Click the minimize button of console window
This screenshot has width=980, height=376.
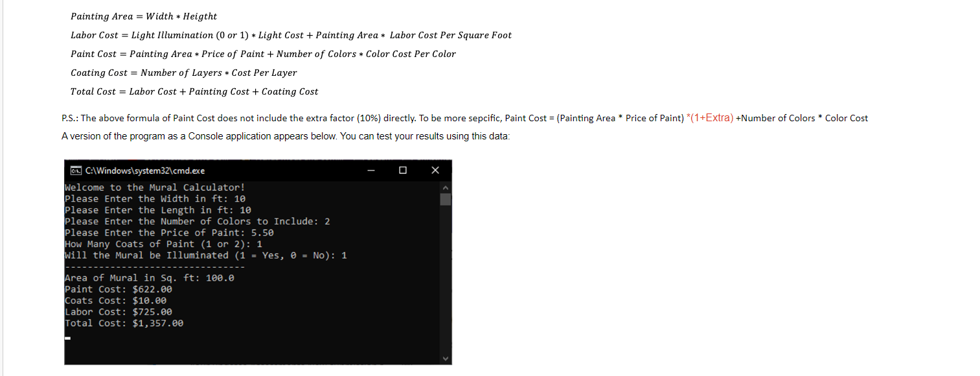pyautogui.click(x=370, y=170)
